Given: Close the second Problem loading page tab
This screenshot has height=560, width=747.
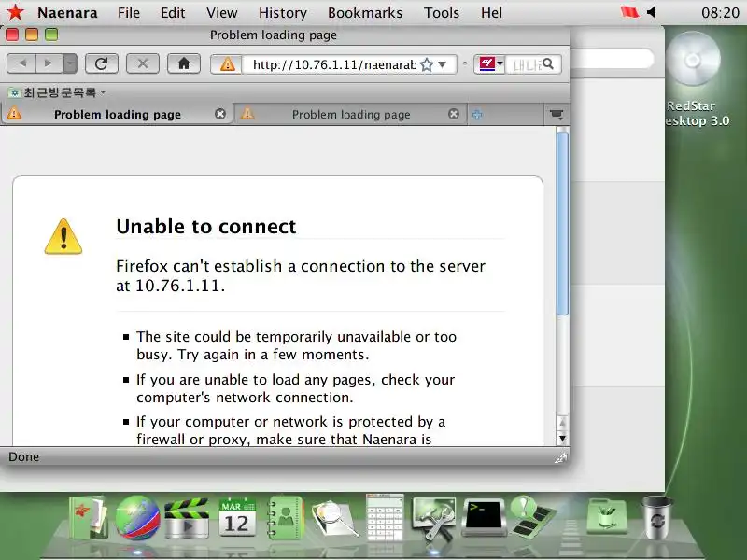Looking at the screenshot, I should point(454,114).
